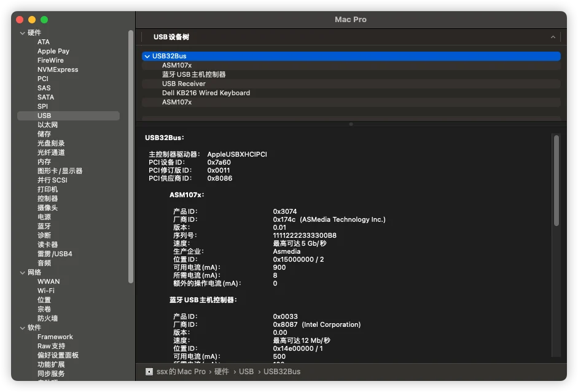
Task: Click the 0x174c ASMedia vendor ID value
Action: [329, 220]
